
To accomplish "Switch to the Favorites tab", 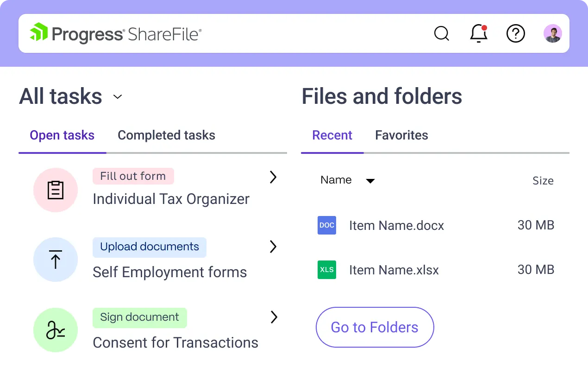I will click(x=401, y=135).
